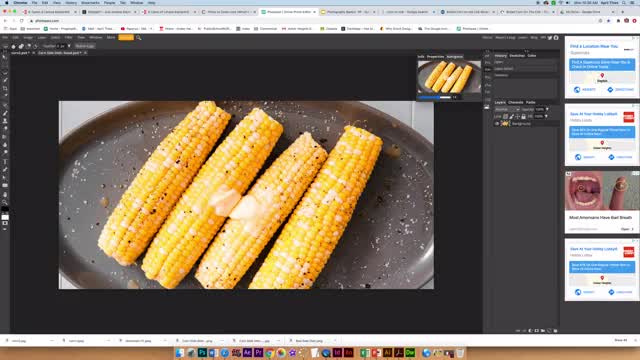Viewport: 640px width, 360px height.
Task: Toggle lock transparent pixels checker icon
Action: click(505, 117)
